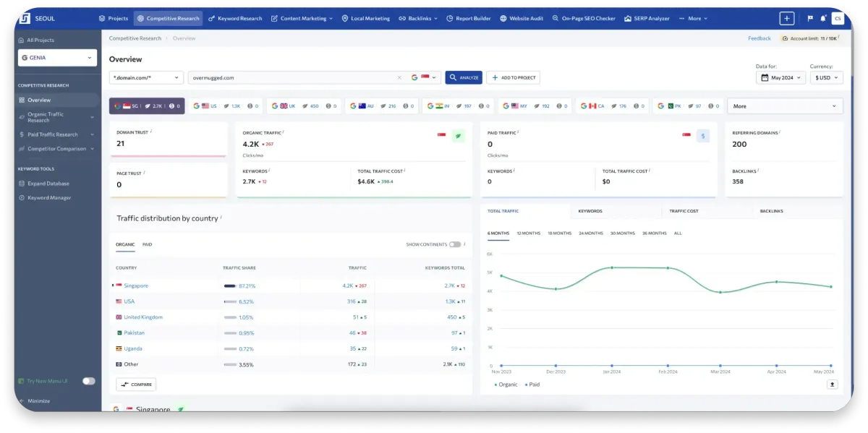Click the Referring Domains info icon
This screenshot has width=868, height=433.
pyautogui.click(x=780, y=132)
